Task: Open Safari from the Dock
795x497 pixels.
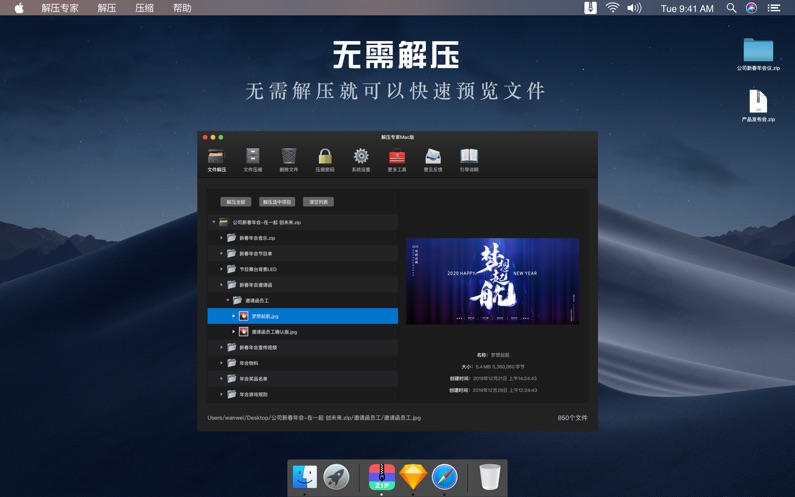Action: coord(444,477)
